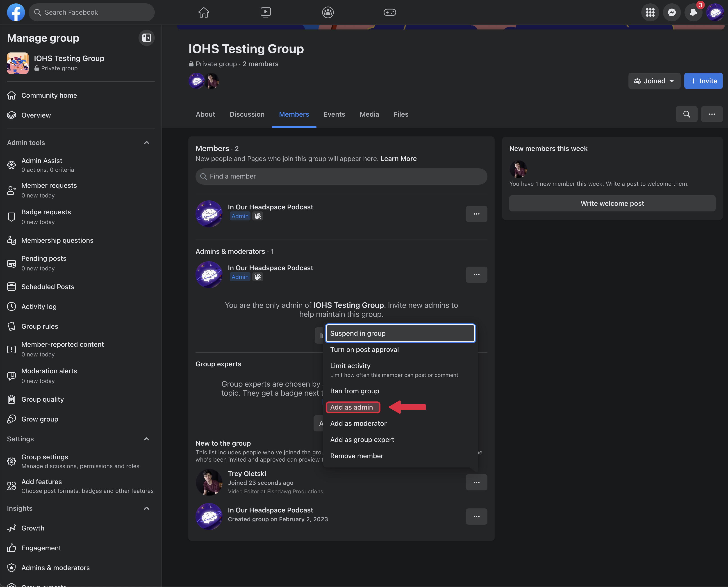The image size is (728, 587).
Task: Collapse the Settings section
Action: (146, 439)
